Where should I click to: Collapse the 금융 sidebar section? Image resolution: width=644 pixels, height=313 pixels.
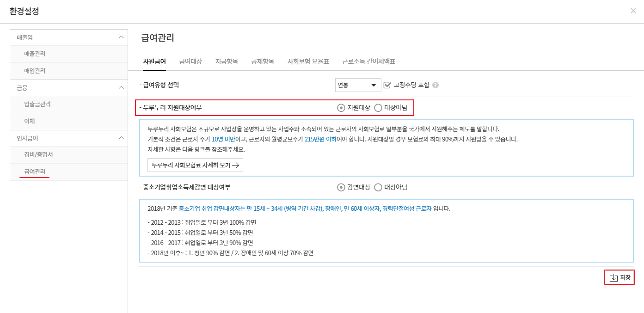[121, 87]
